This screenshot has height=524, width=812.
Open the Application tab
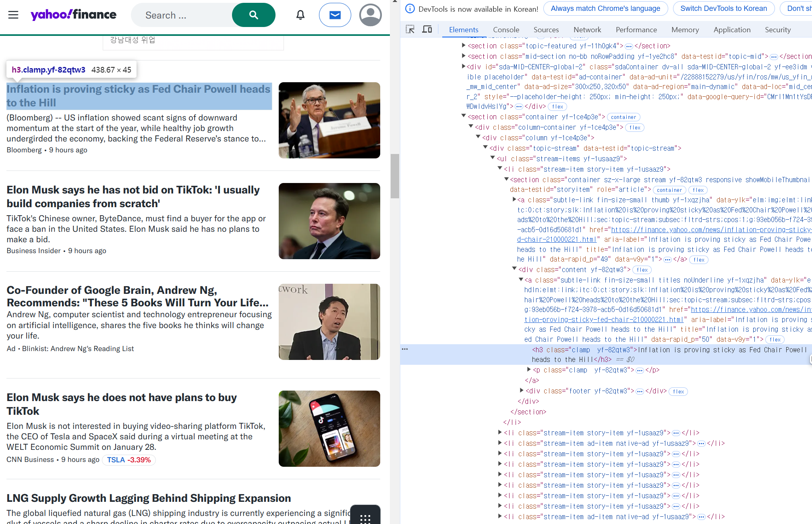click(732, 29)
